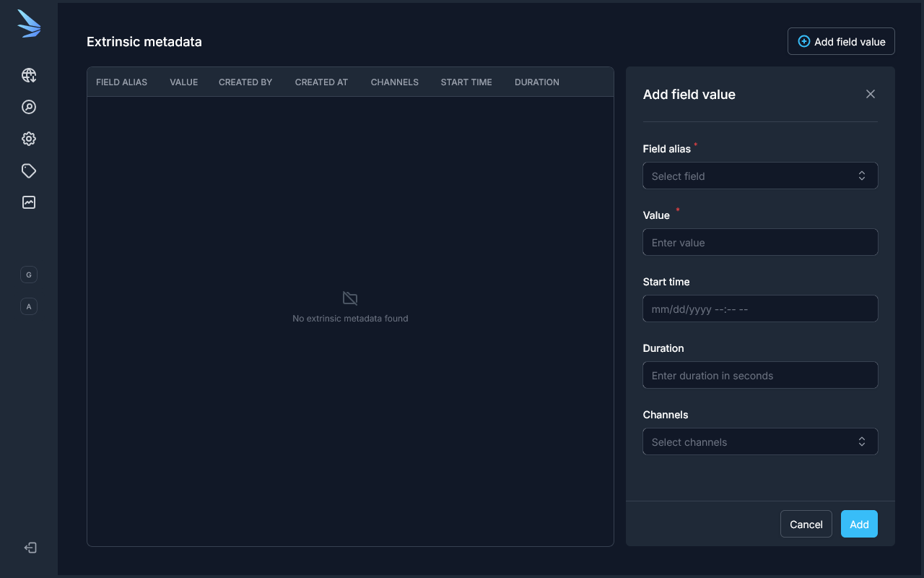Open the settings gear sidebar icon
Image resolution: width=924 pixels, height=578 pixels.
click(x=29, y=139)
